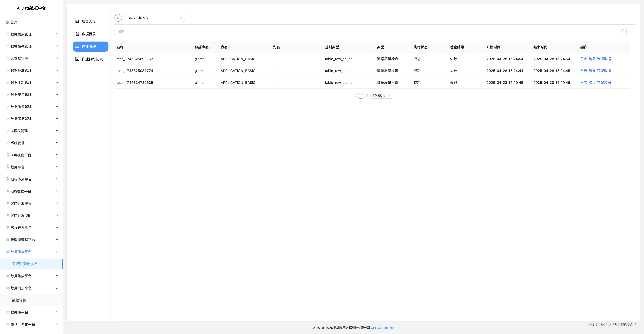The width and height of the screenshot is (644, 334).
Task: Click the GPL-3.0 License footer link
Action: pos(383,328)
